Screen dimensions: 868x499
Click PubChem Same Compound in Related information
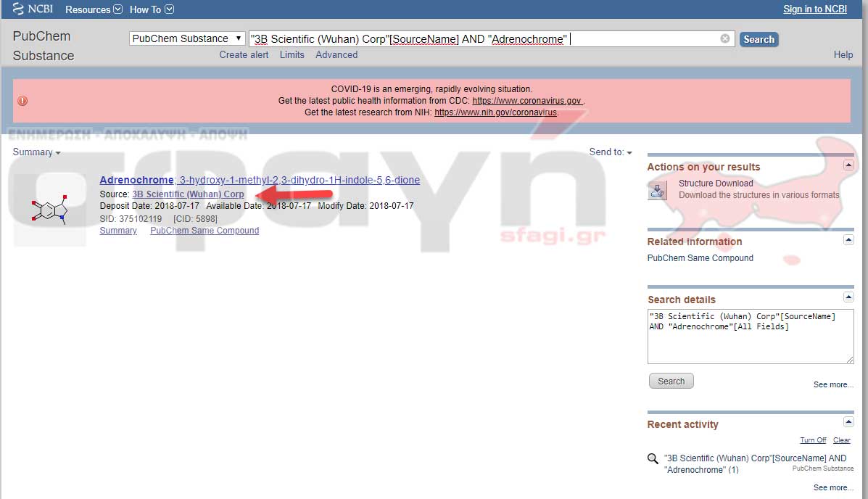[x=700, y=258]
